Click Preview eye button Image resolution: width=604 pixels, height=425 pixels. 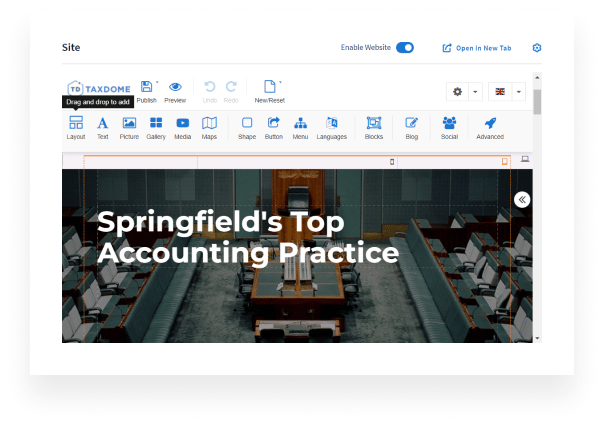click(x=175, y=91)
